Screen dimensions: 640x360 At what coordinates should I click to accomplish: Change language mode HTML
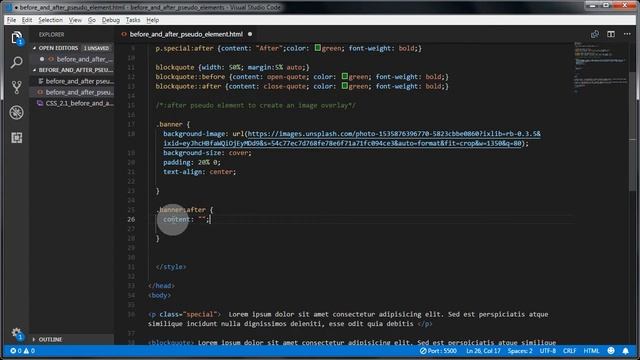point(591,351)
